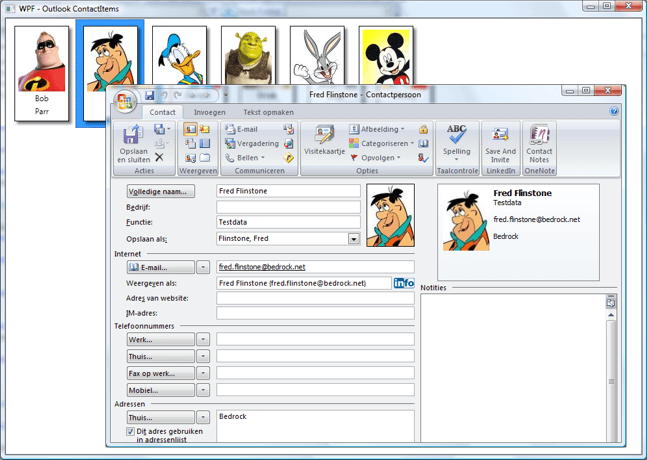647x460 pixels.
Task: Select Bugs Bunny contact card in WPF window
Action: [x=317, y=55]
